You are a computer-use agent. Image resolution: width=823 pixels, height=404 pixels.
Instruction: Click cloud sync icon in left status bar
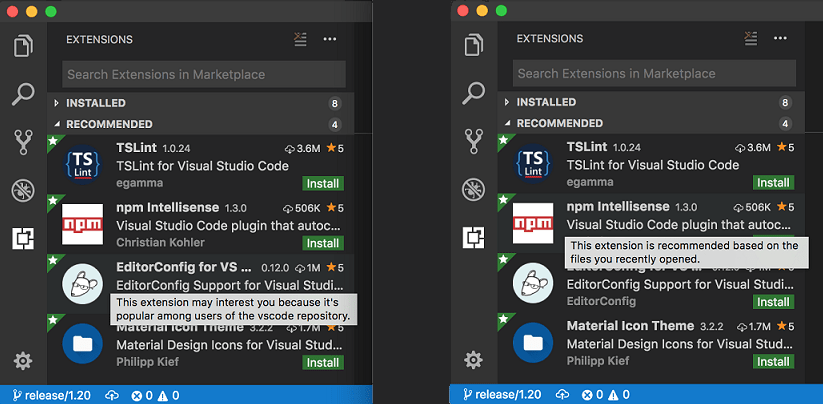(112, 395)
